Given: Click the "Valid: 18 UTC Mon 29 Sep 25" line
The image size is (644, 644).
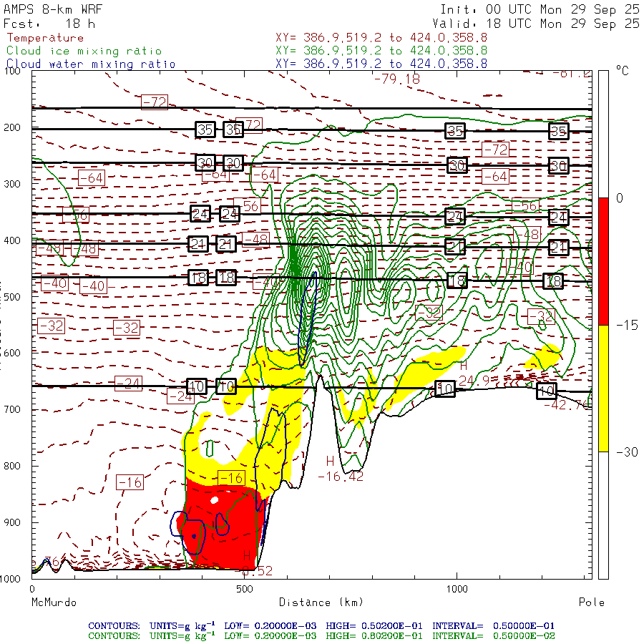Looking at the screenshot, I should [536, 24].
